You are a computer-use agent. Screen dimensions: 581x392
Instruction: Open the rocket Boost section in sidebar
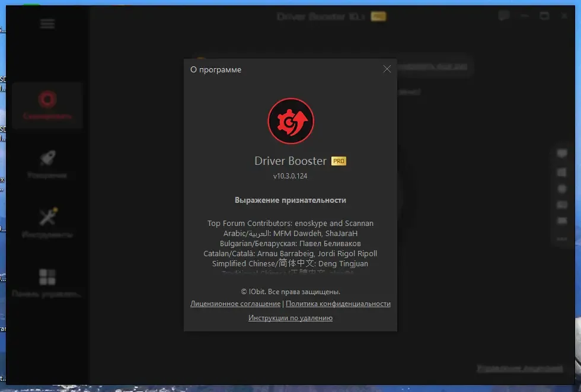(47, 164)
